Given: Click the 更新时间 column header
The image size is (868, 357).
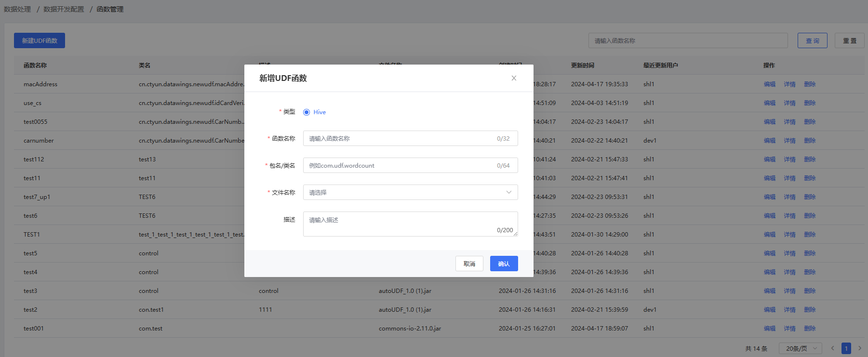Looking at the screenshot, I should tap(583, 66).
